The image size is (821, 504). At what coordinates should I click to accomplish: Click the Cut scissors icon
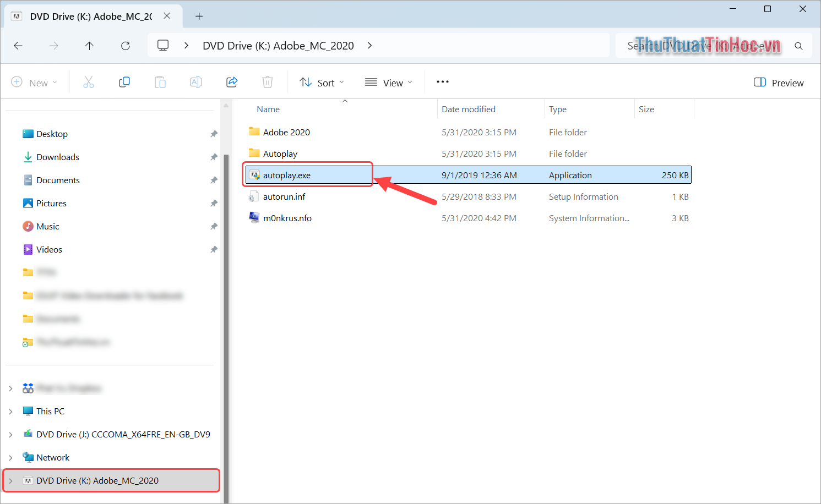coord(89,83)
